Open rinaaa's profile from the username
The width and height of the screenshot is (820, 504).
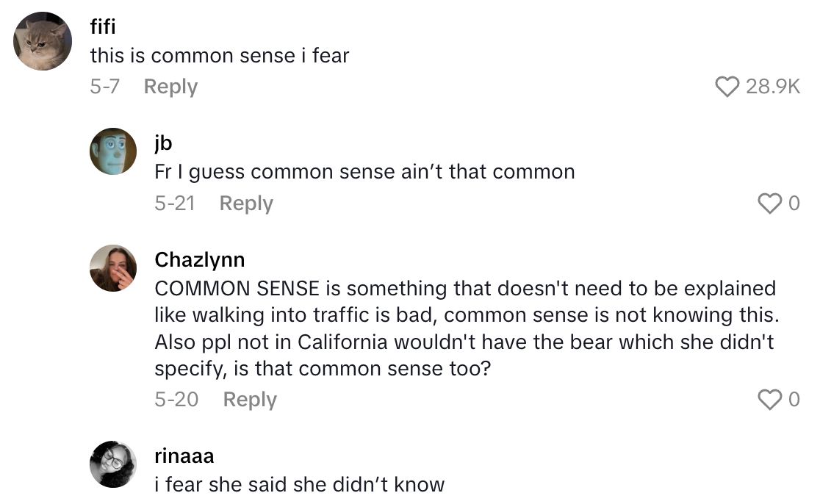coord(184,456)
